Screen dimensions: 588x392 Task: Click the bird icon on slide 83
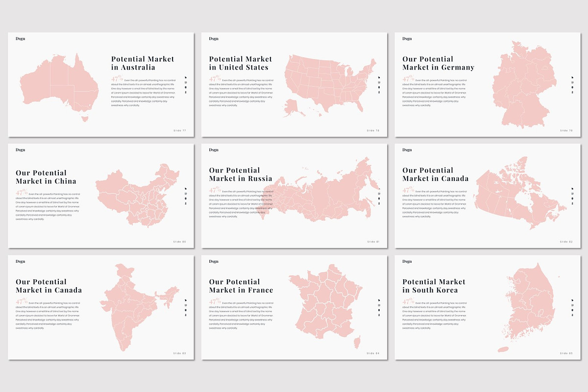click(x=185, y=300)
